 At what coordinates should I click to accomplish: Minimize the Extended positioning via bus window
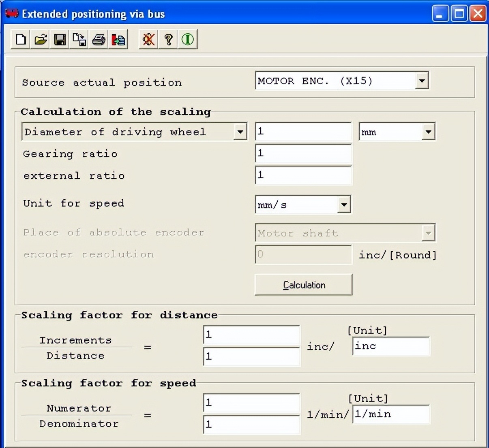[440, 14]
